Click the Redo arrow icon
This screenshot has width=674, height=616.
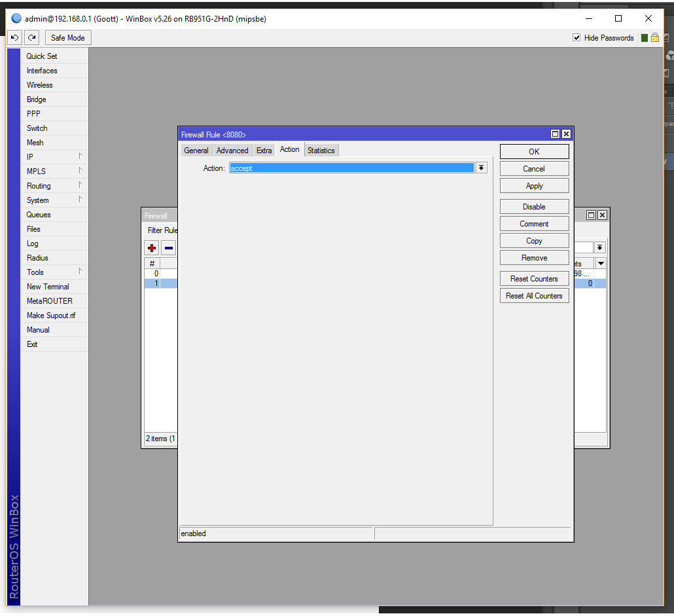pos(32,38)
